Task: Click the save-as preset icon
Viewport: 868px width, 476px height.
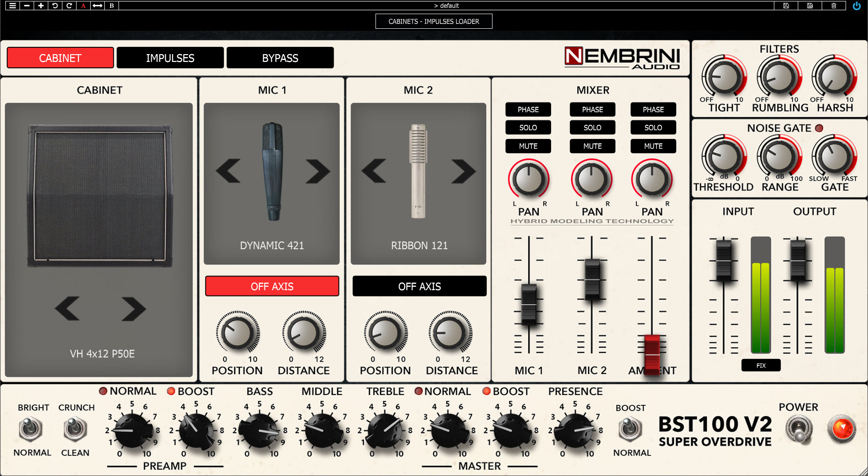Action: (x=810, y=6)
